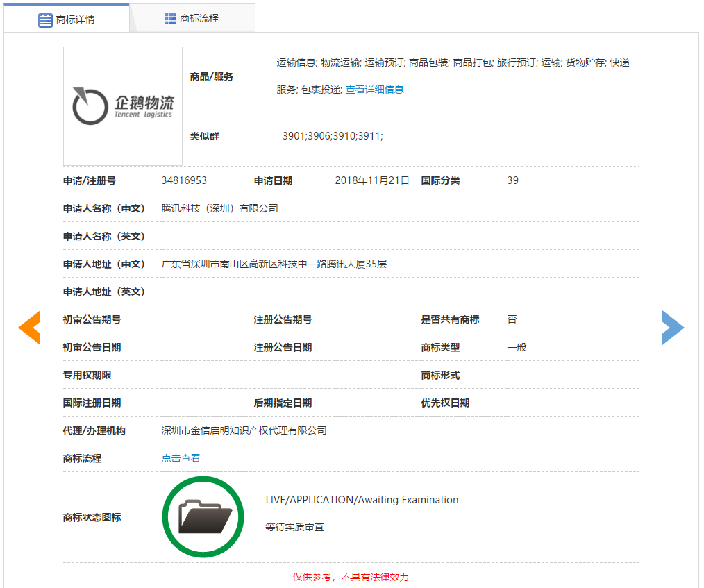
Task: Select the shared trademark value 否
Action: [512, 319]
